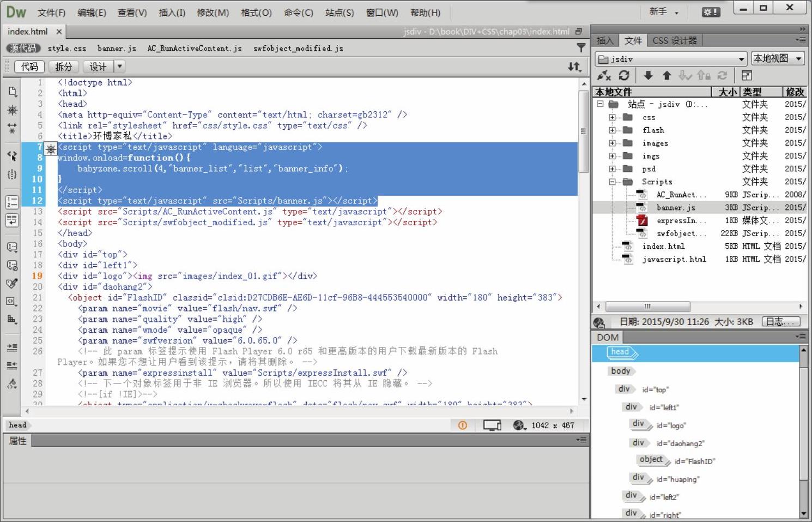Image resolution: width=812 pixels, height=522 pixels.
Task: Switch to the CSS 设计器 tab
Action: tap(674, 40)
